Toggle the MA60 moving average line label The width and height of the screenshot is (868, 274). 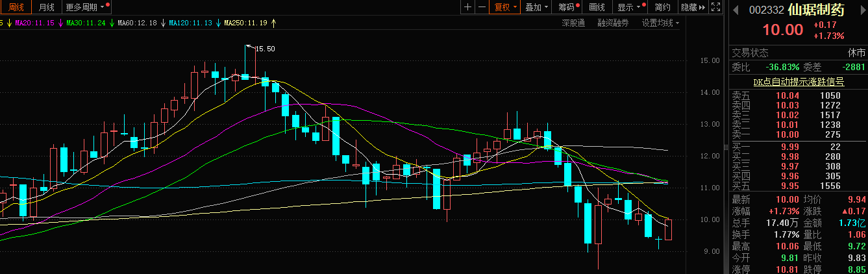137,23
